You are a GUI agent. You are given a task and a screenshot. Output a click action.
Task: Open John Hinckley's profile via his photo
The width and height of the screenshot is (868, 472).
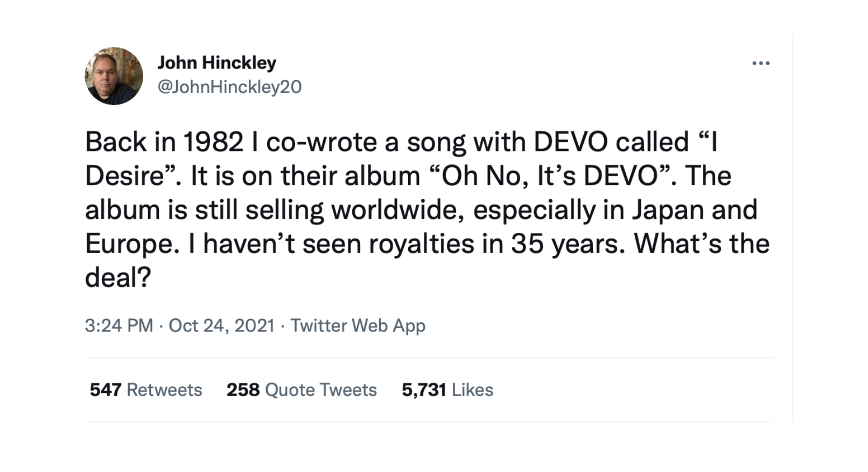(x=114, y=75)
